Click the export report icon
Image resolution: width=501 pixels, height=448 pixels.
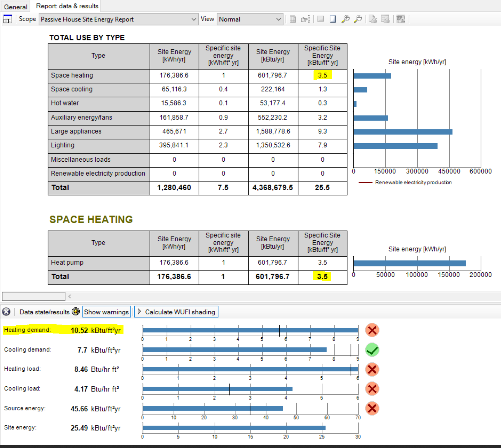click(385, 19)
